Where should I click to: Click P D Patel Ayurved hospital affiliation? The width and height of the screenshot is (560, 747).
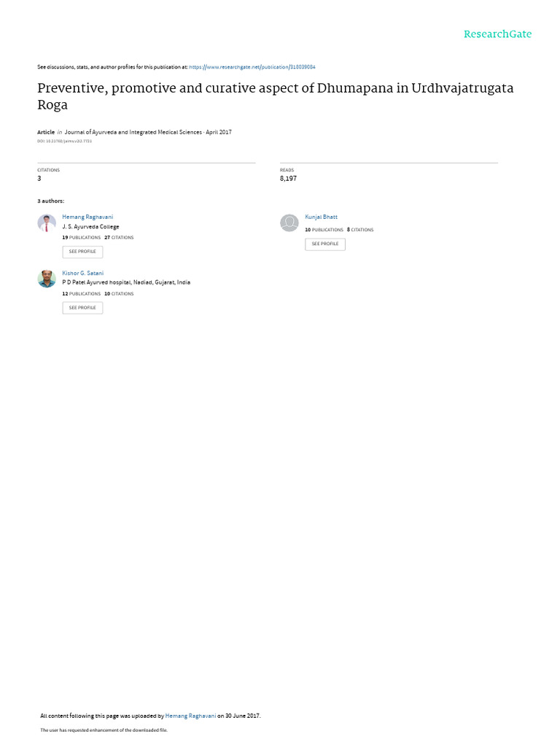(x=126, y=282)
